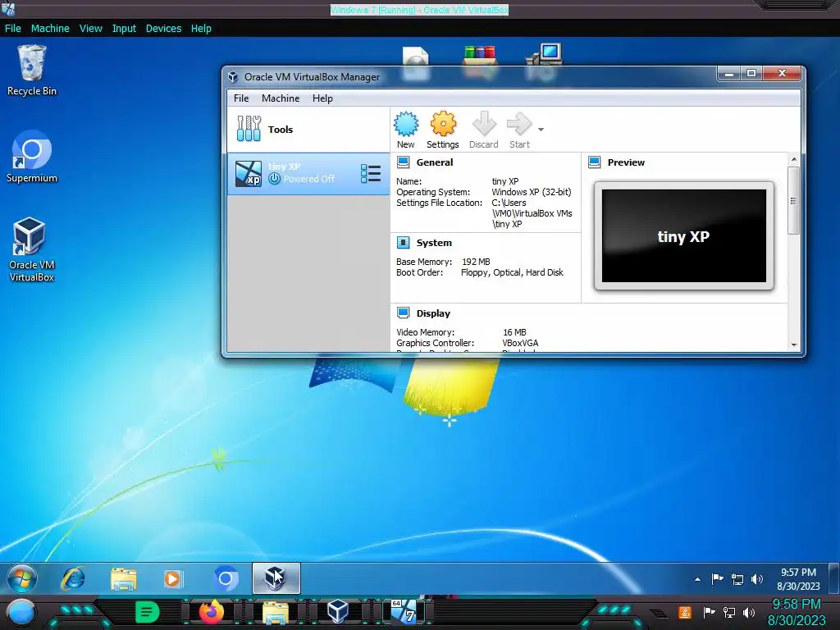
Task: Open the Devices menu of running VM
Action: 163,29
